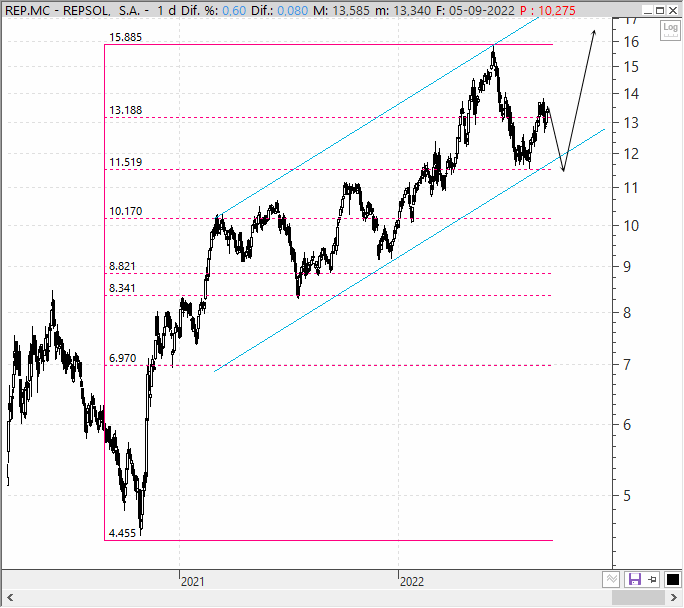Click the 9 value on price axis
Viewport: 684px width, 608px height.
[627, 266]
